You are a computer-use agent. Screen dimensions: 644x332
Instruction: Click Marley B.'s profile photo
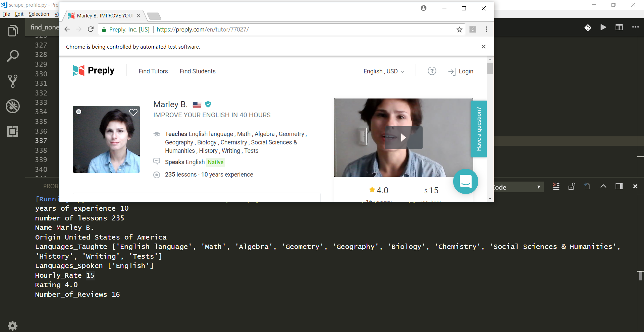click(x=106, y=139)
